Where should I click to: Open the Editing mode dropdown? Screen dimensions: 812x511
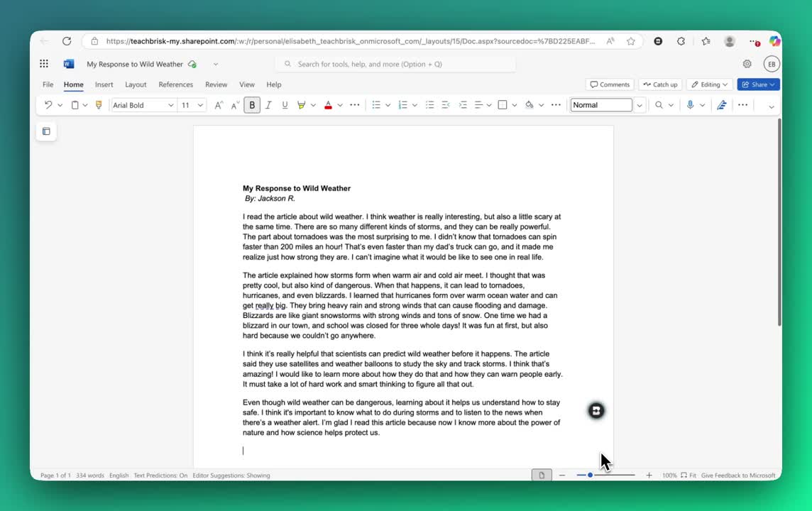[x=709, y=84]
